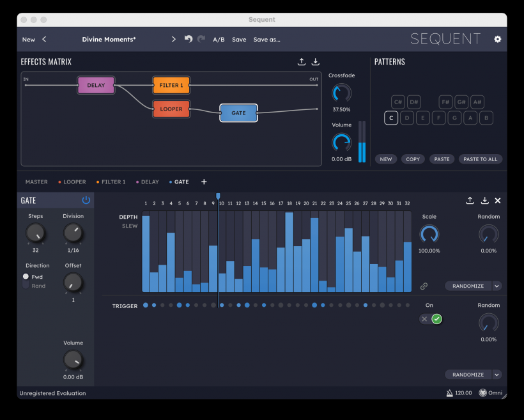Go to next preset with right chevron
The height and width of the screenshot is (420, 524).
(173, 40)
